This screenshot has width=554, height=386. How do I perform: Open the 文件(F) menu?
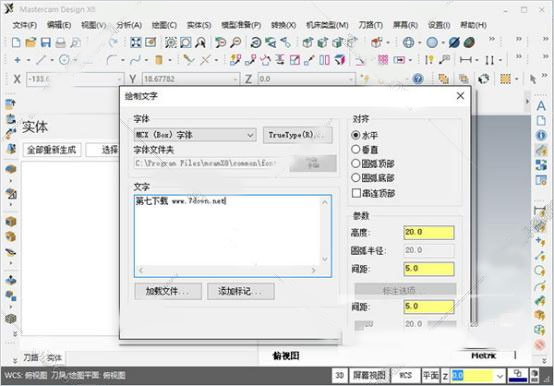(x=25, y=25)
